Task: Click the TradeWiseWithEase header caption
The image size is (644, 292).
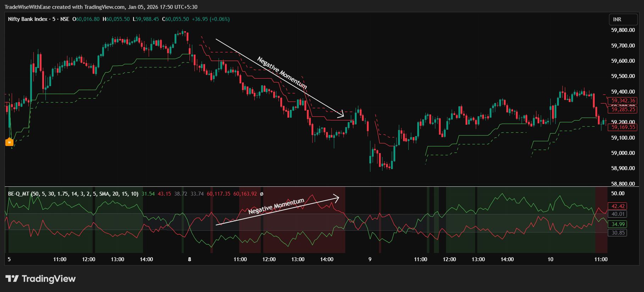Action: click(x=101, y=7)
